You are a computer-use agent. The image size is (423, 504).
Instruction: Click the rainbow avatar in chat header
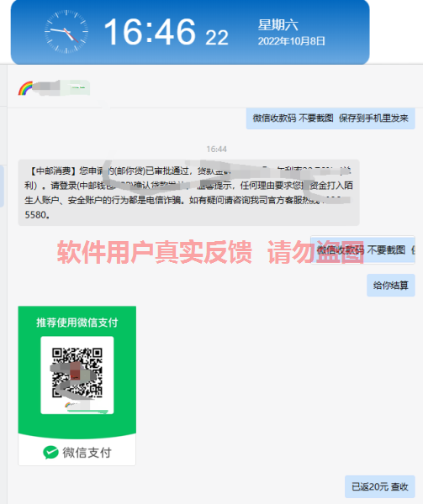[25, 88]
